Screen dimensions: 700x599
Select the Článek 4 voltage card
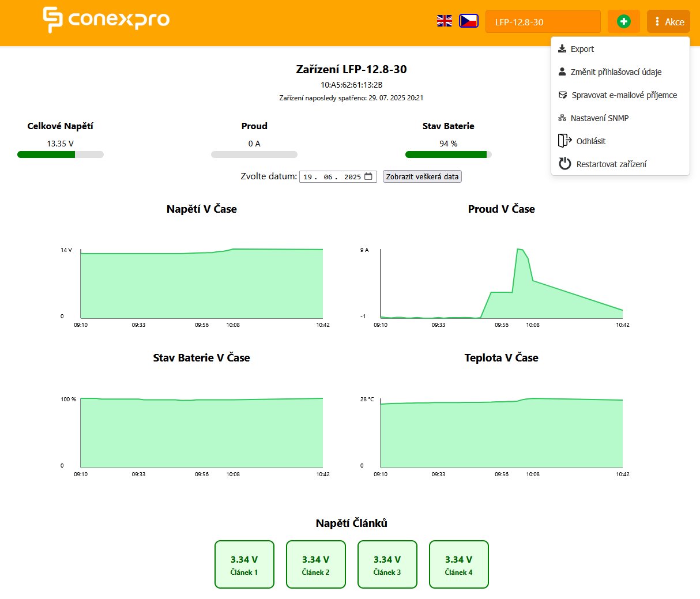[x=458, y=564]
